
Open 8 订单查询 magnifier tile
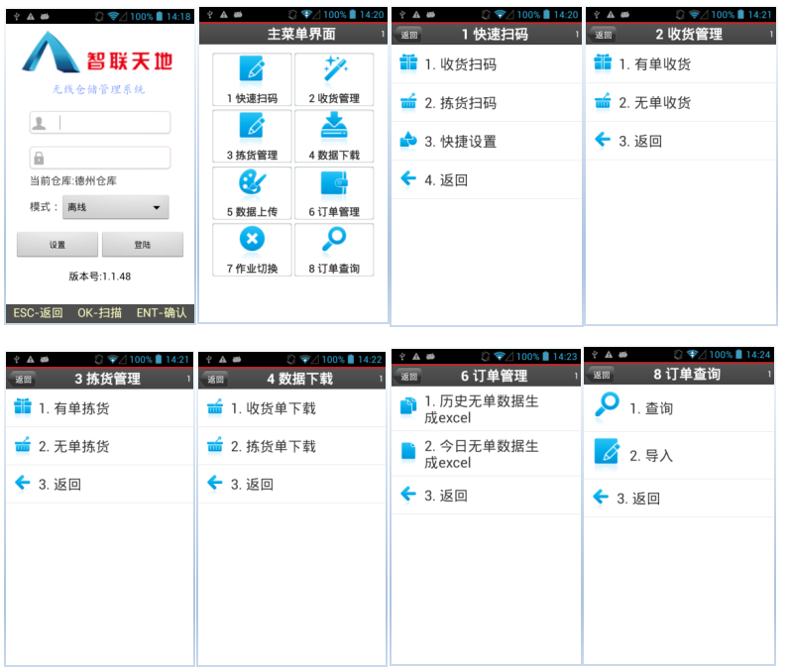click(x=334, y=250)
